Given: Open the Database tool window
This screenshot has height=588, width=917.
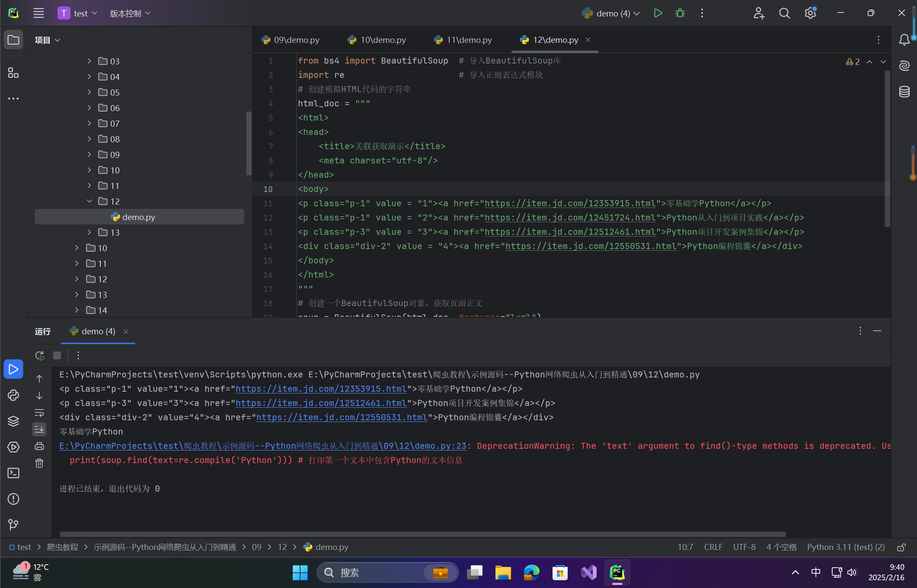Looking at the screenshot, I should click(x=904, y=92).
